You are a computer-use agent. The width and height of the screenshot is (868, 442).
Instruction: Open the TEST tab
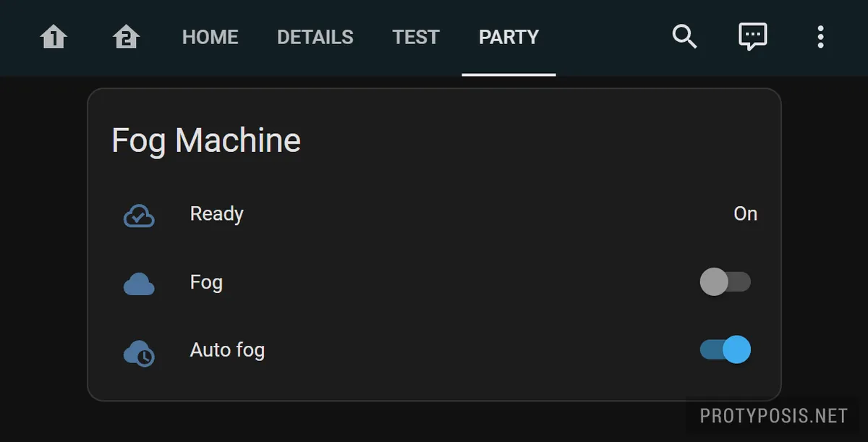(416, 37)
